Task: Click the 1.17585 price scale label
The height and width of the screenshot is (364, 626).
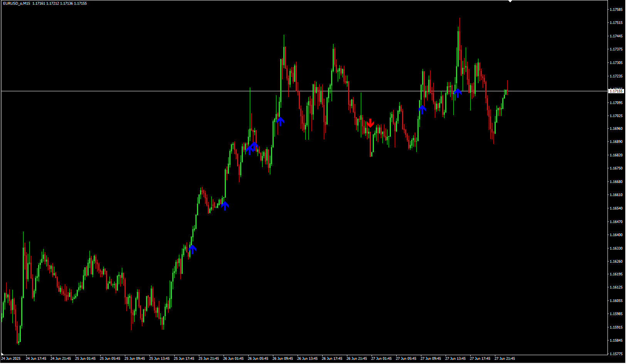Action: pos(616,10)
